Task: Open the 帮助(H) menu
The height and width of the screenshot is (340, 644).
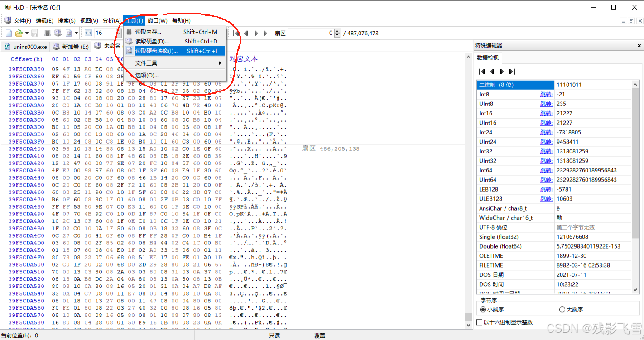Action: pos(181,20)
